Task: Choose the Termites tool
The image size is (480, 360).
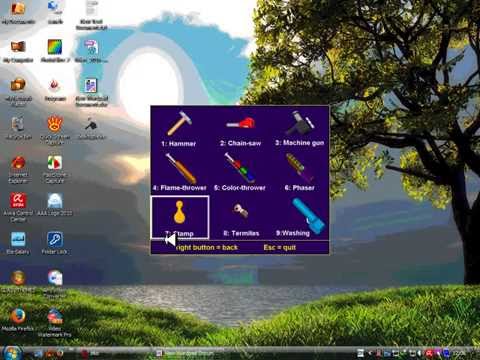Action: pos(241,219)
